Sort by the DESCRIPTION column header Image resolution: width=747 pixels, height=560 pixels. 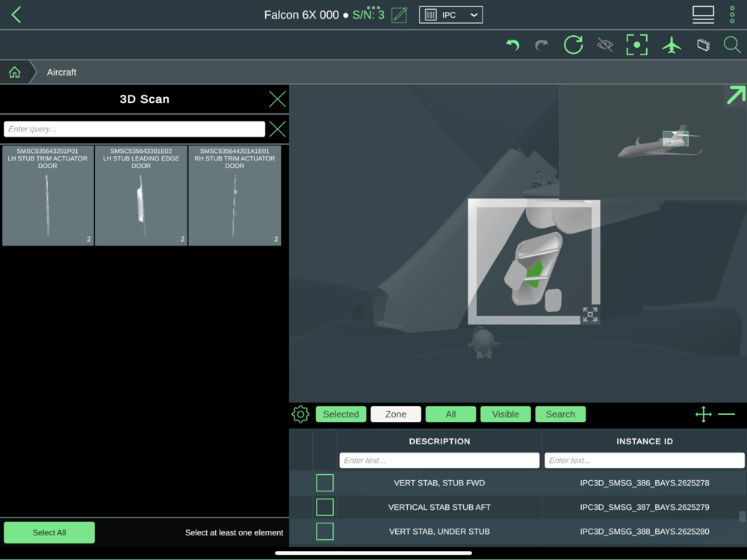point(439,441)
